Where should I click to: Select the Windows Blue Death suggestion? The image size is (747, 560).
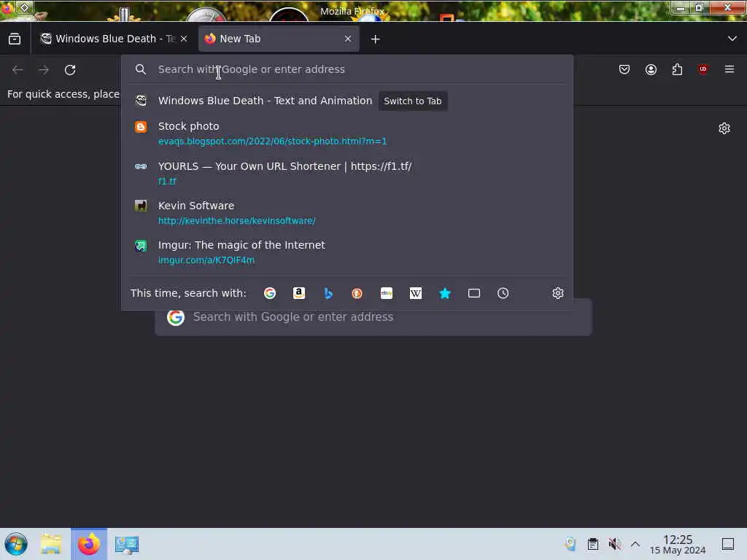[x=347, y=101]
